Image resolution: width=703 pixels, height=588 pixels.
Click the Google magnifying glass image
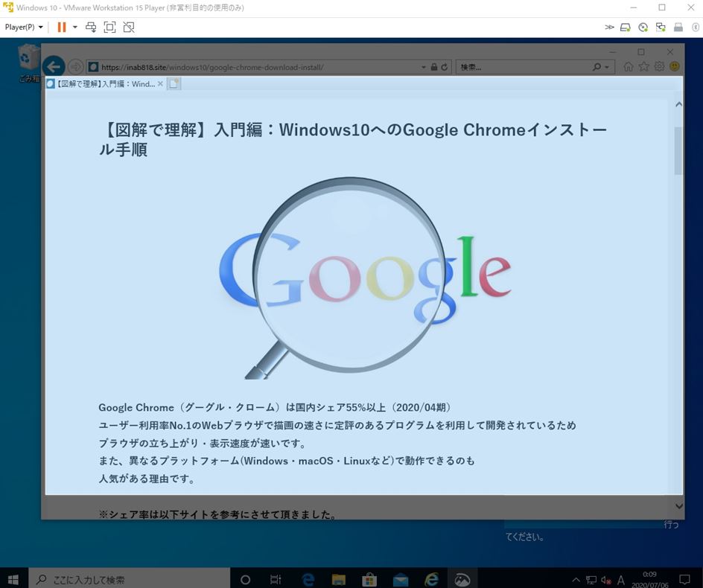365,278
